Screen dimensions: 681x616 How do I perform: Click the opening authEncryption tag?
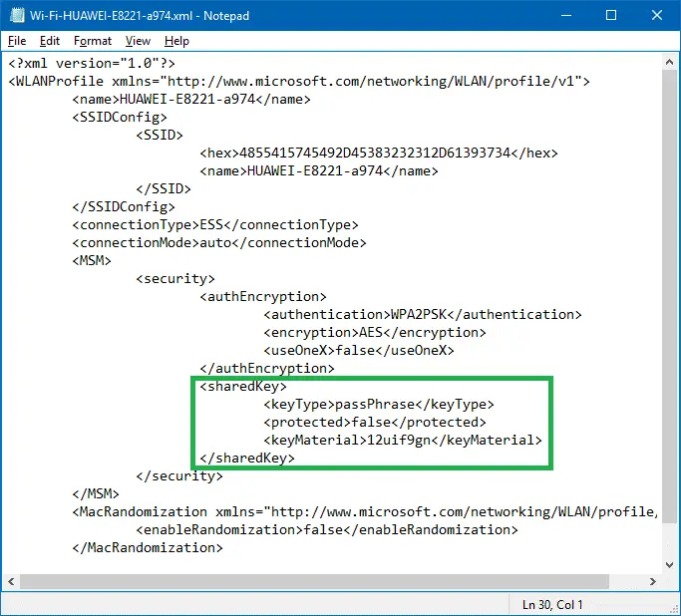(263, 296)
